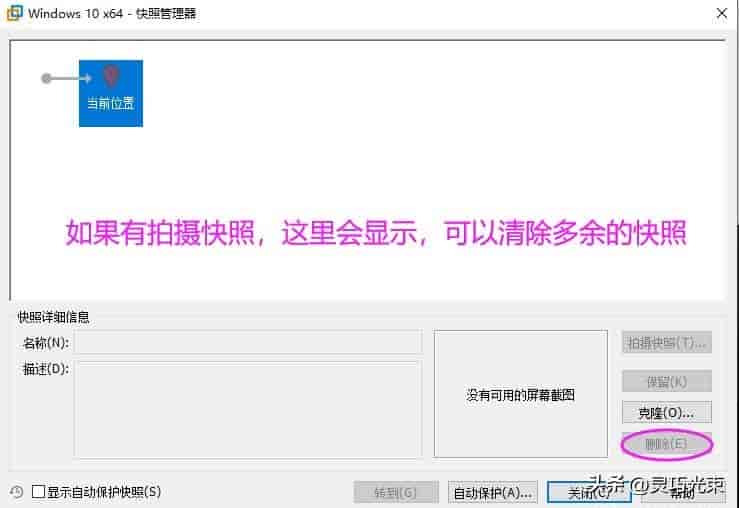Open the 克隆(O)... clone dialog
This screenshot has height=508, width=739.
point(666,413)
